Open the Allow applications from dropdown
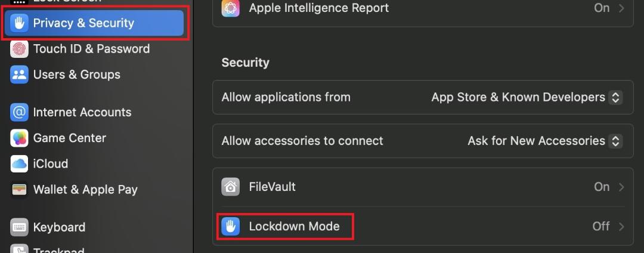 pyautogui.click(x=527, y=97)
